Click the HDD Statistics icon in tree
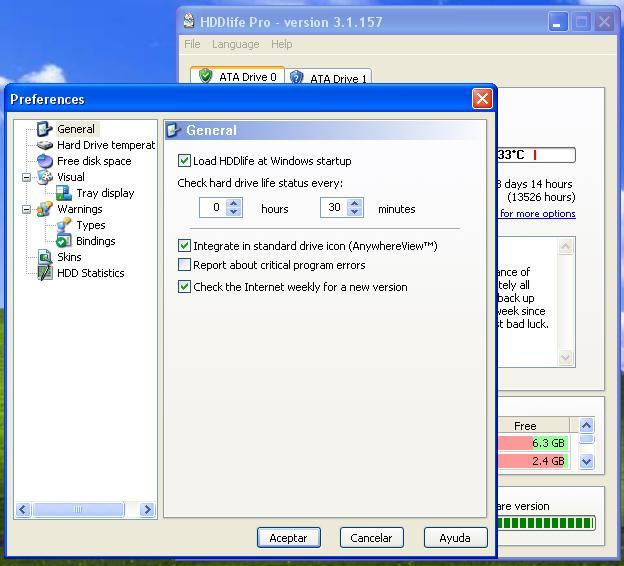Image resolution: width=624 pixels, height=566 pixels. pyautogui.click(x=45, y=273)
